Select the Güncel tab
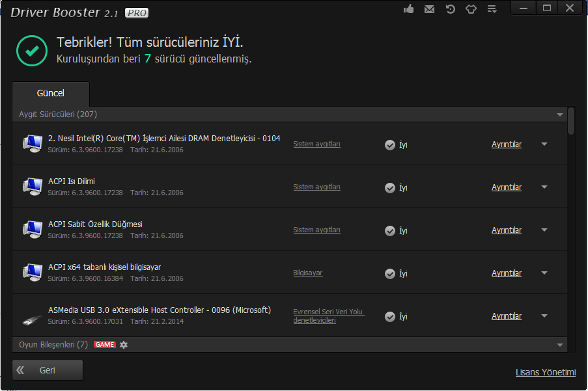This screenshot has width=588, height=391. point(51,94)
